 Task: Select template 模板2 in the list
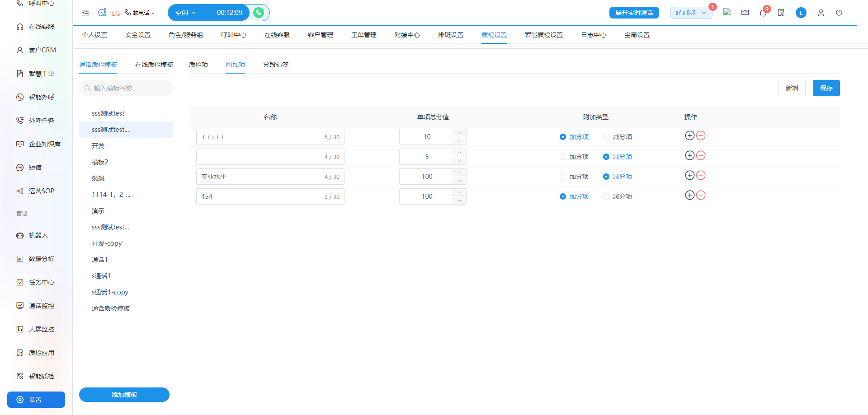(x=126, y=162)
